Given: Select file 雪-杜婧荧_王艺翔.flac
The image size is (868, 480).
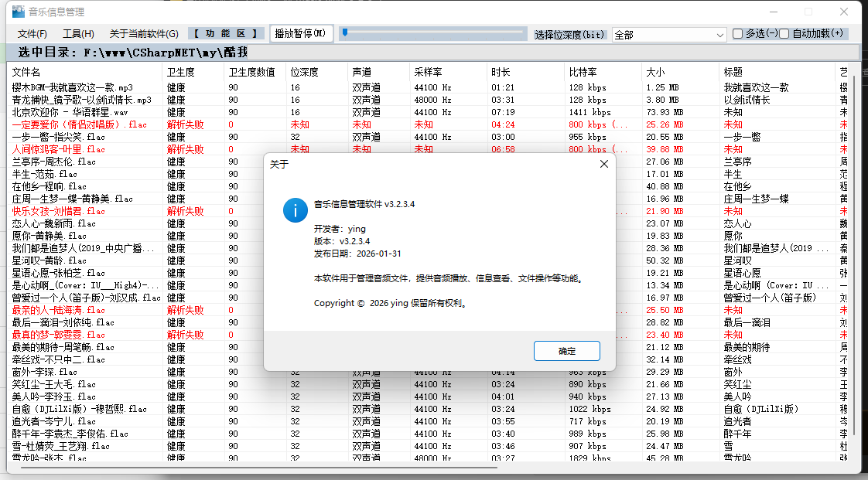Looking at the screenshot, I should (61, 446).
